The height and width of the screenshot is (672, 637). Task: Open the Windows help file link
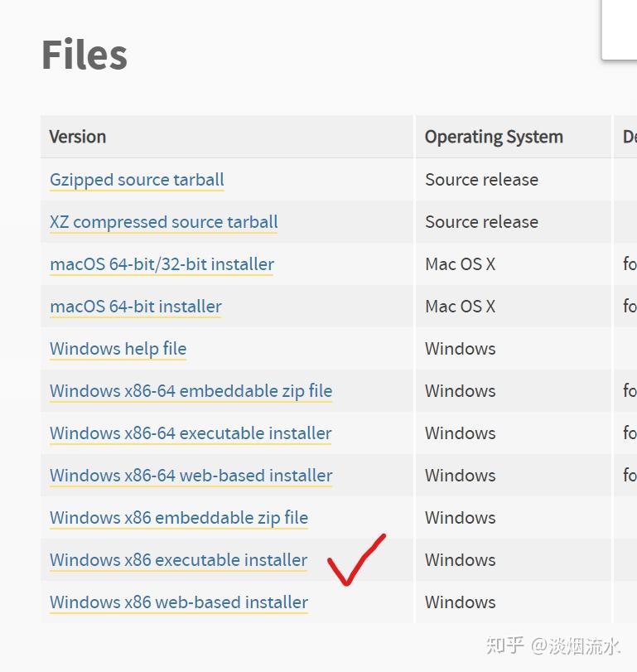tap(118, 349)
